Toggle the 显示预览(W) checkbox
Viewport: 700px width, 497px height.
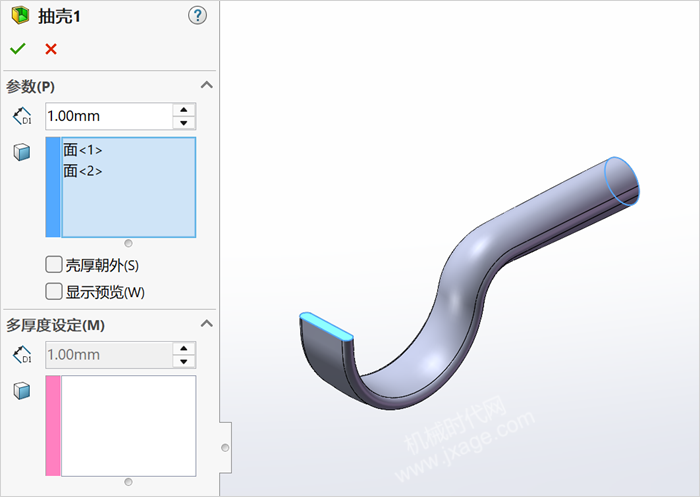point(54,292)
